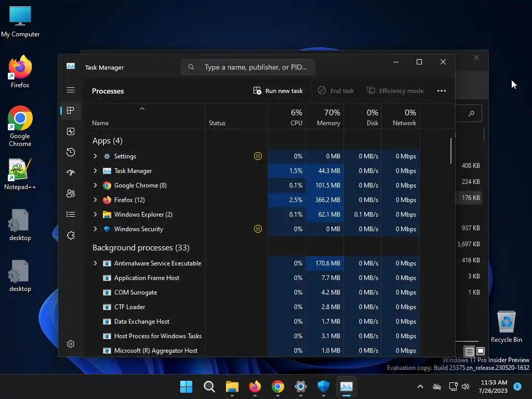Viewport: 532px width, 399px height.
Task: Sort processes by Disk column header
Action: coord(363,117)
